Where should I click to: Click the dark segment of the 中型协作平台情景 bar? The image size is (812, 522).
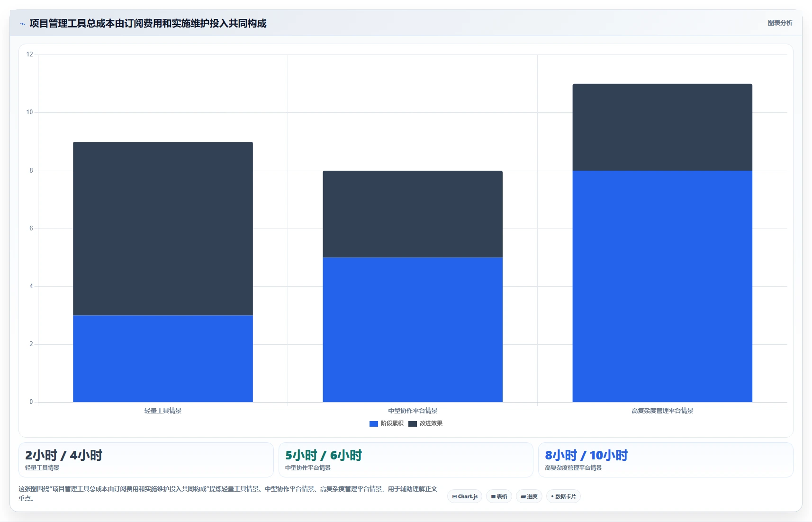coord(413,214)
